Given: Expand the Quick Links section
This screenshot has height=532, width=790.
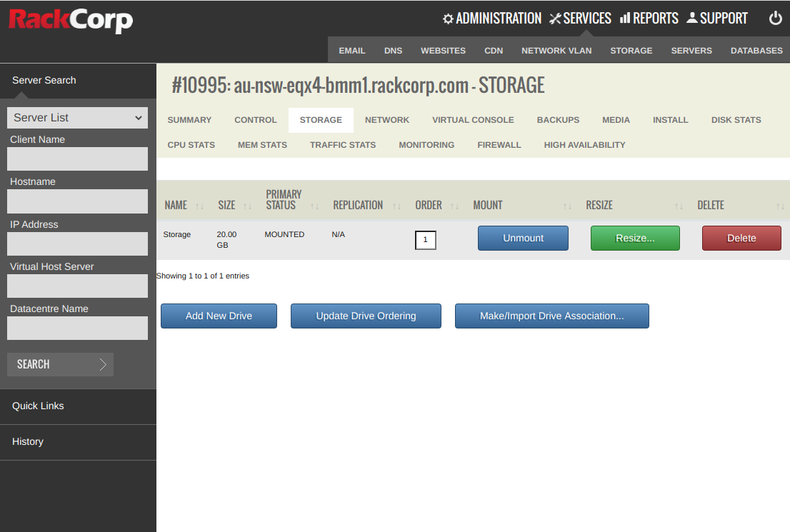Looking at the screenshot, I should (78, 406).
